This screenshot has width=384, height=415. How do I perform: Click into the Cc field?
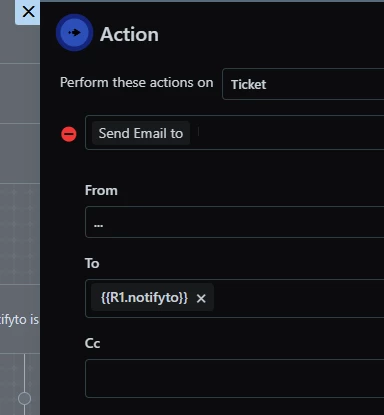[x=235, y=378]
